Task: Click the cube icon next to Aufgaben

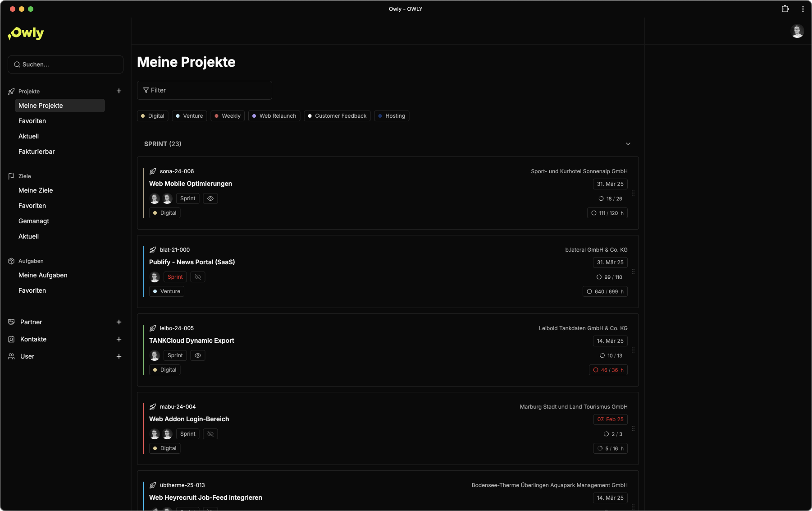Action: [x=11, y=261]
